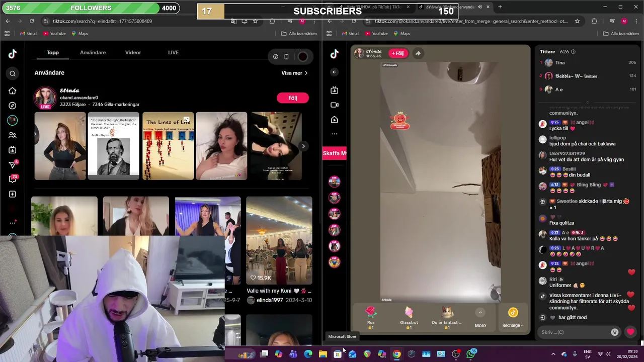Click the volume icon in system tray
Screen dimensions: 644x362
pos(608,354)
